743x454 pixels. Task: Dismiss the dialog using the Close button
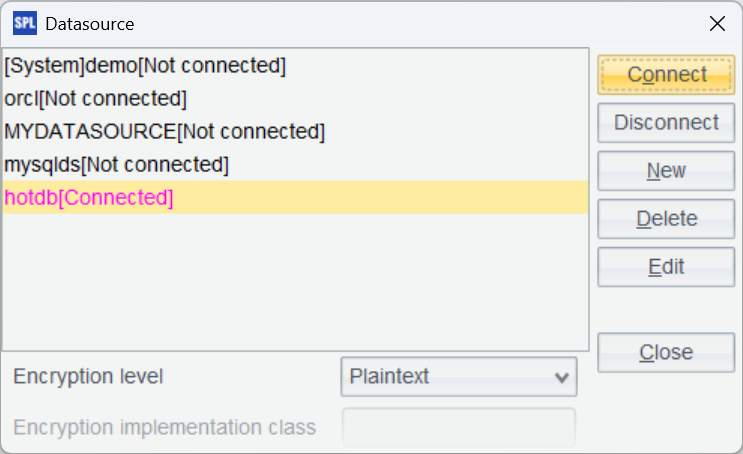(666, 352)
